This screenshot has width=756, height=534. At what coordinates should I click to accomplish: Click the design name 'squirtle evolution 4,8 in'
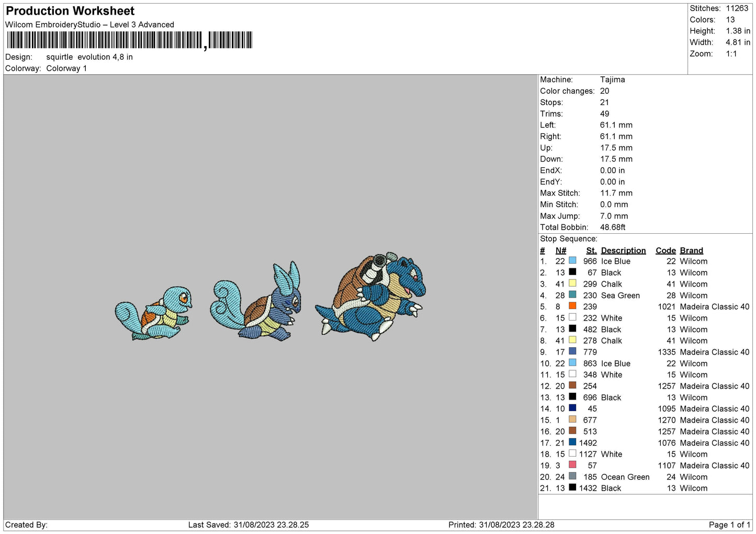[x=89, y=57]
